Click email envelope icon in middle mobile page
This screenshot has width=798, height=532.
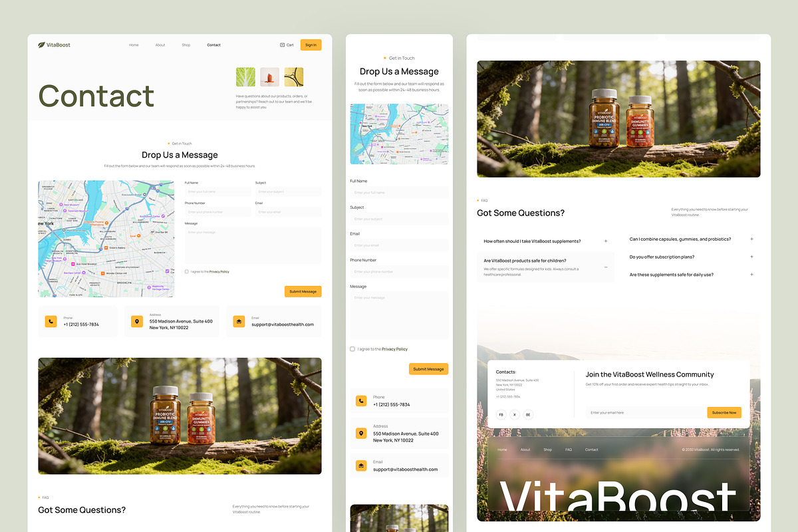(x=361, y=465)
